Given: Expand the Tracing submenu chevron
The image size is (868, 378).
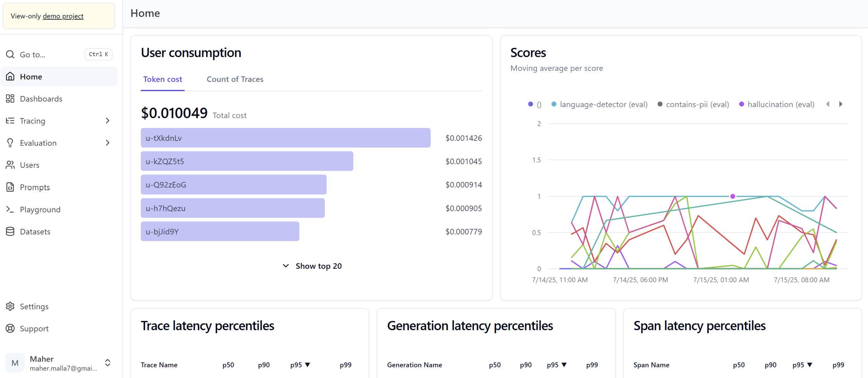Looking at the screenshot, I should 107,121.
